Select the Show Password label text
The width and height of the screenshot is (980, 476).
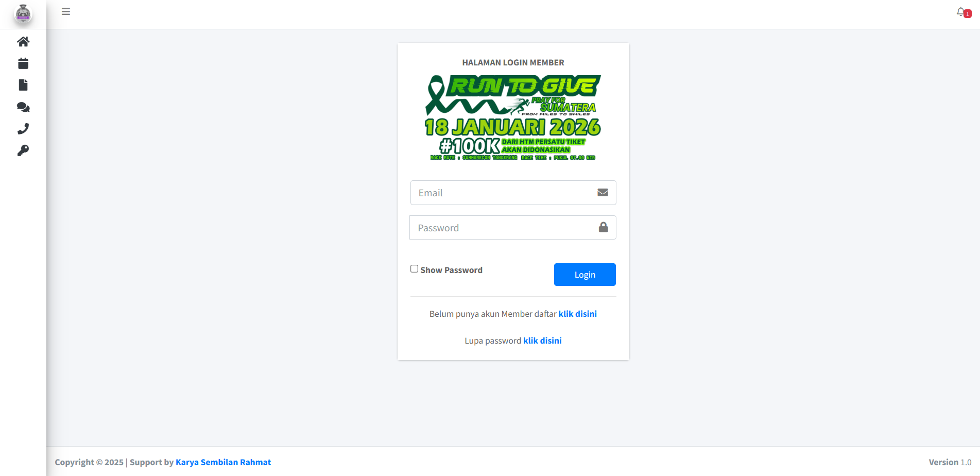[451, 270]
